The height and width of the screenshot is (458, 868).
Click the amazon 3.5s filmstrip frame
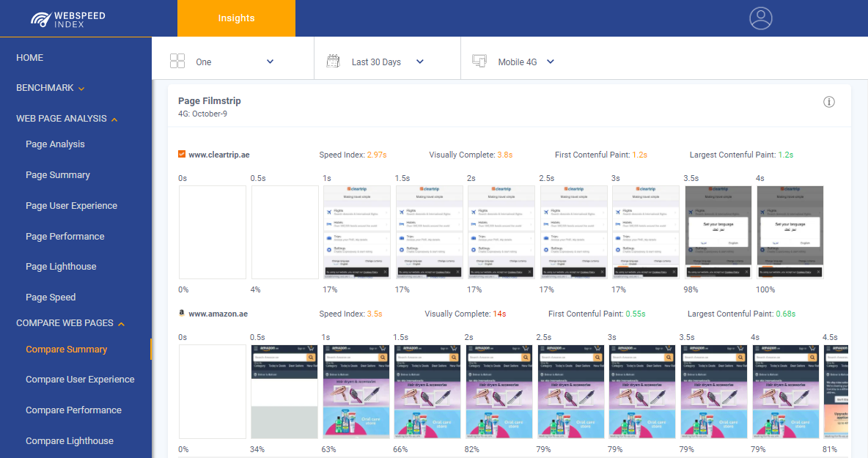[x=714, y=391]
